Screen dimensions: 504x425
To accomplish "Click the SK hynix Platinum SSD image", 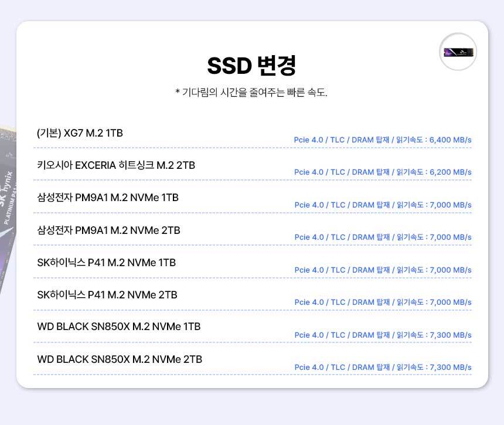I will 8,205.
